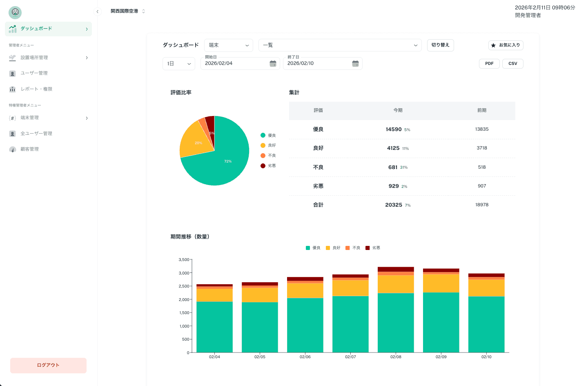
Task: Toggle 劣悪 series in bar chart legend
Action: (373, 248)
